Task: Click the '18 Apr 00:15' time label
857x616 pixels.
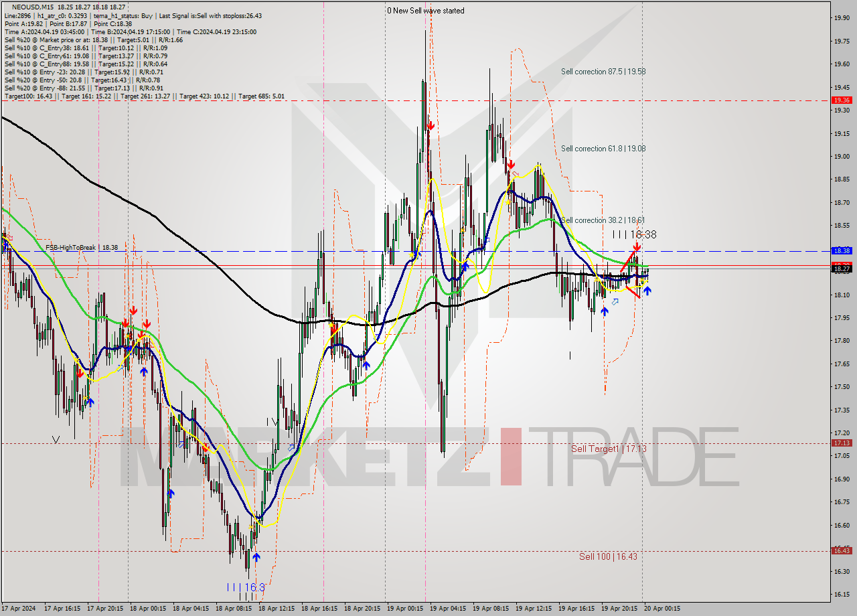Action: click(148, 609)
